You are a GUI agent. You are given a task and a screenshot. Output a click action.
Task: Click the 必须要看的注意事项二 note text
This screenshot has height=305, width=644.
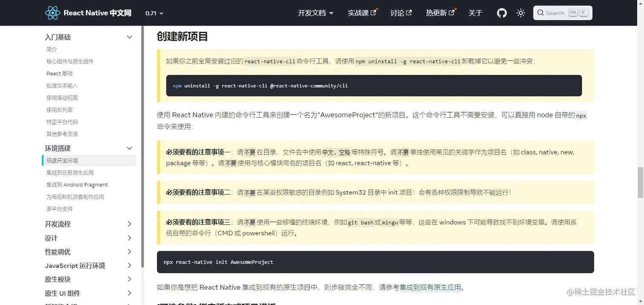pyautogui.click(x=198, y=192)
